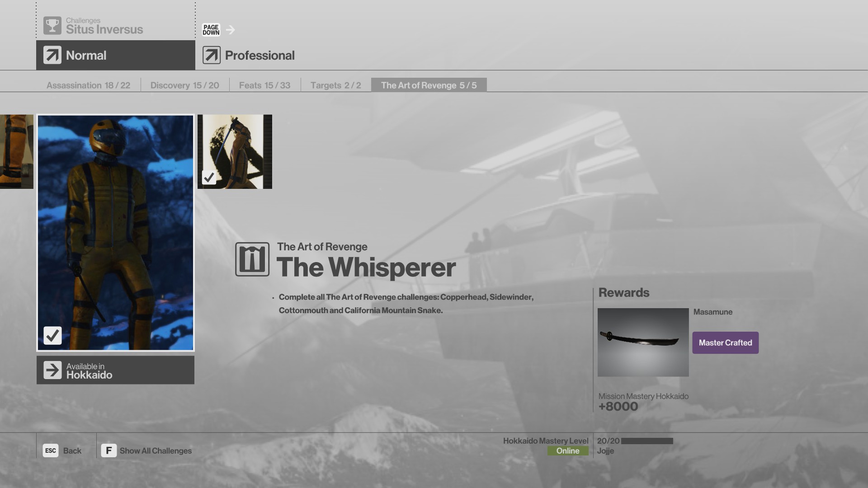Image resolution: width=868 pixels, height=488 pixels.
Task: Click the Masamune sword reward thumbnail
Action: point(643,342)
